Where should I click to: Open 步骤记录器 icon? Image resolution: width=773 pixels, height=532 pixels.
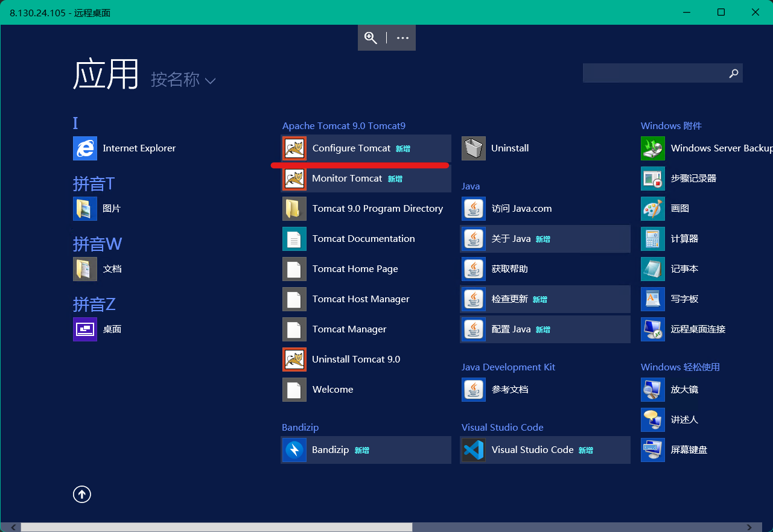[653, 179]
